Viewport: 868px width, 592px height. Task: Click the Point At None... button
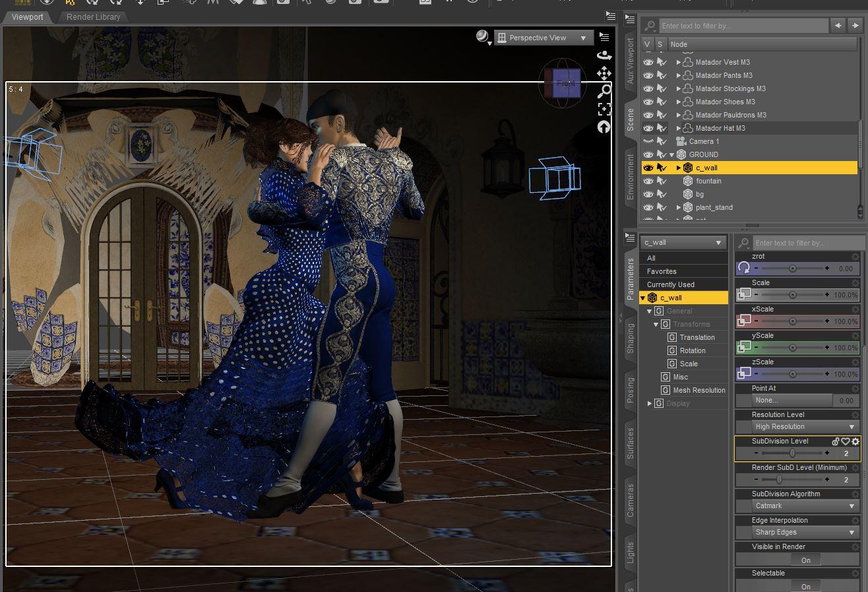pos(791,400)
